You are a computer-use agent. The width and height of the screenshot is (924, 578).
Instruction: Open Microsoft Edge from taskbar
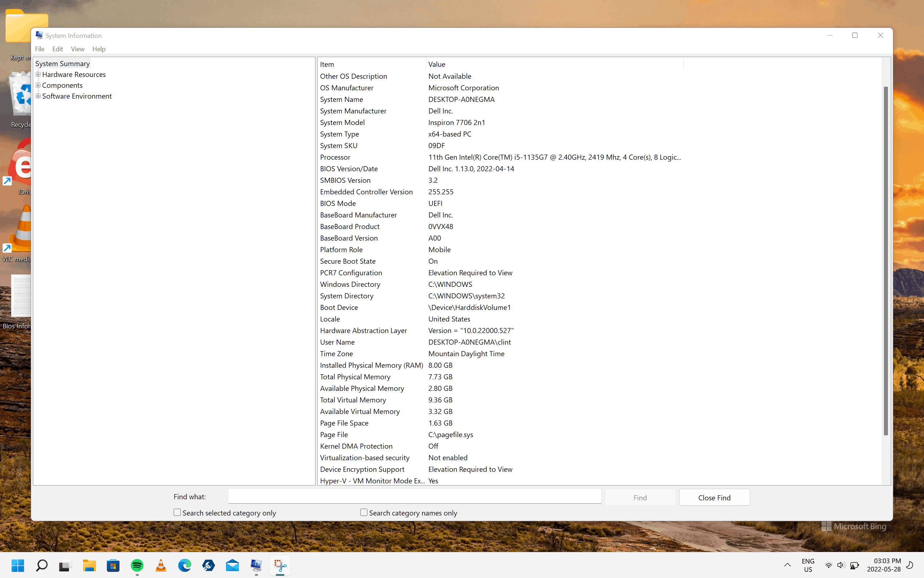tap(185, 565)
